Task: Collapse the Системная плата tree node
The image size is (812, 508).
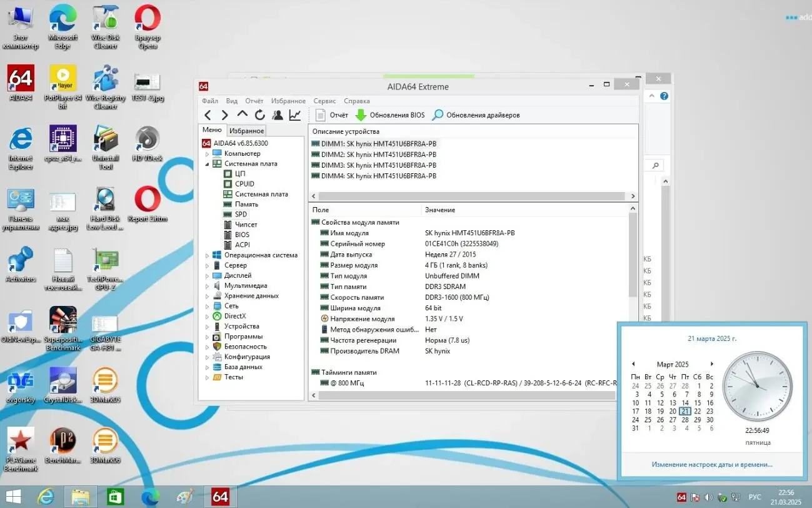Action: pyautogui.click(x=208, y=164)
